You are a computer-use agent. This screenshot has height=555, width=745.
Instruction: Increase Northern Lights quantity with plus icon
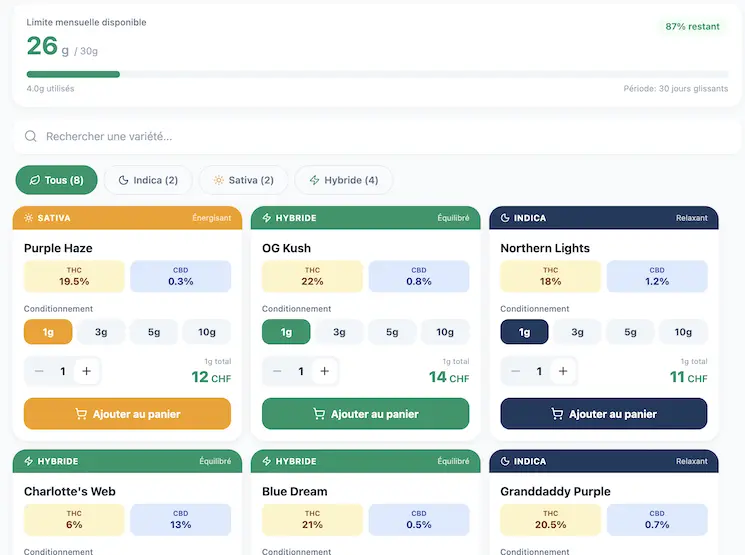pyautogui.click(x=563, y=371)
